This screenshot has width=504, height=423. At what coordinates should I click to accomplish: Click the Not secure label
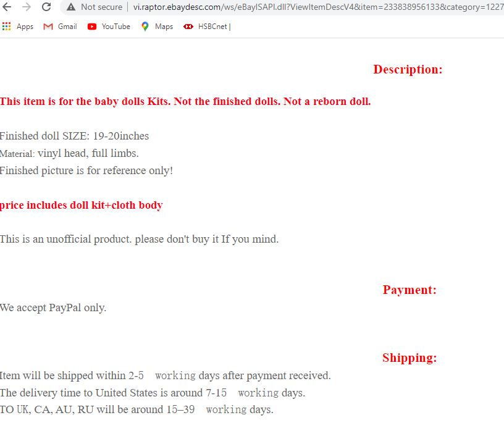(101, 7)
